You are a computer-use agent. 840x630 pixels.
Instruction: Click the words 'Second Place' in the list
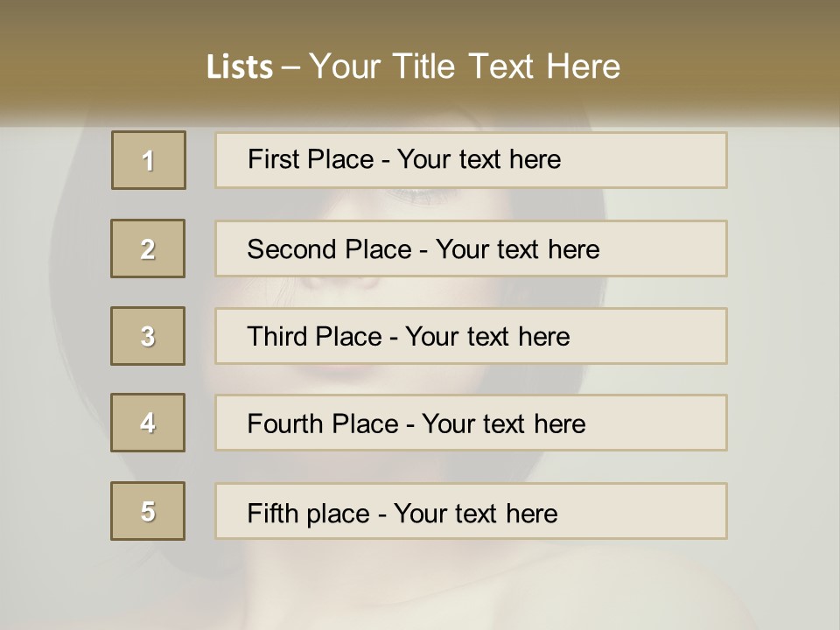click(x=330, y=249)
